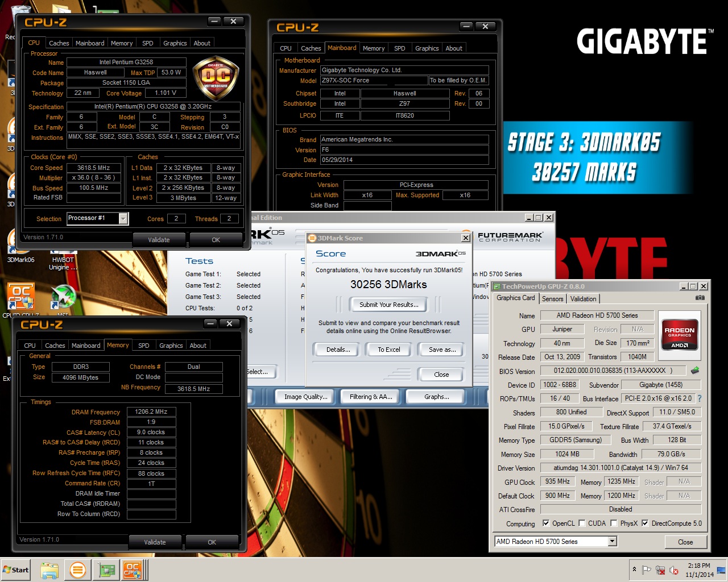Switch to the Validation tab in GPU-Z

click(584, 299)
